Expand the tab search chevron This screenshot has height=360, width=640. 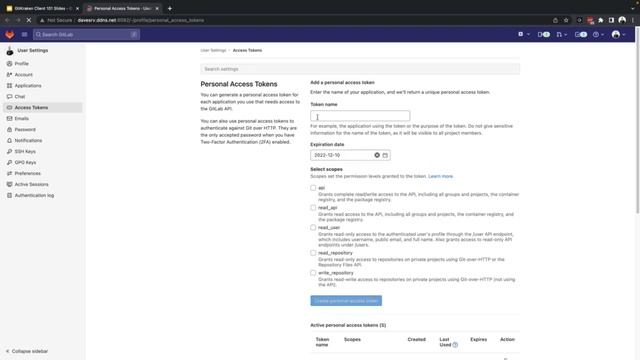point(633,8)
